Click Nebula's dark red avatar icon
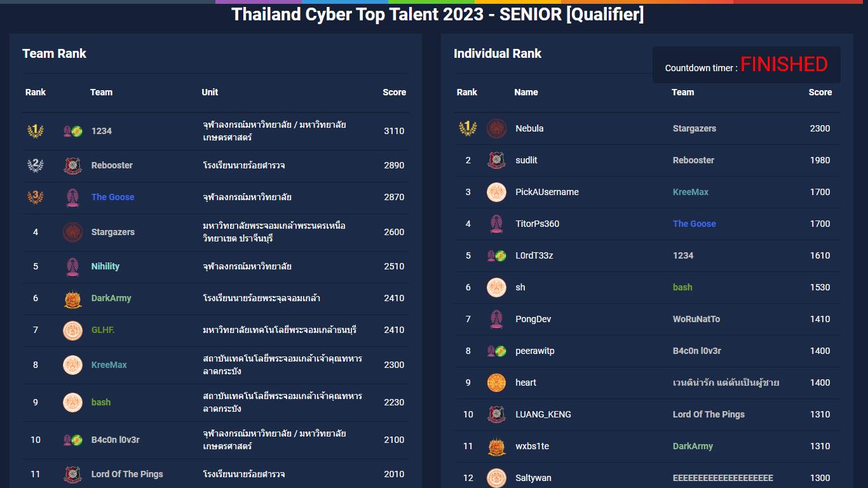The image size is (868, 488). click(x=496, y=128)
